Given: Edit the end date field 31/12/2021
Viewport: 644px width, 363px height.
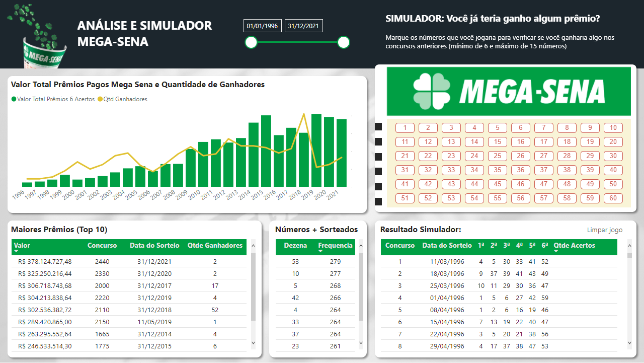Looking at the screenshot, I should (304, 26).
